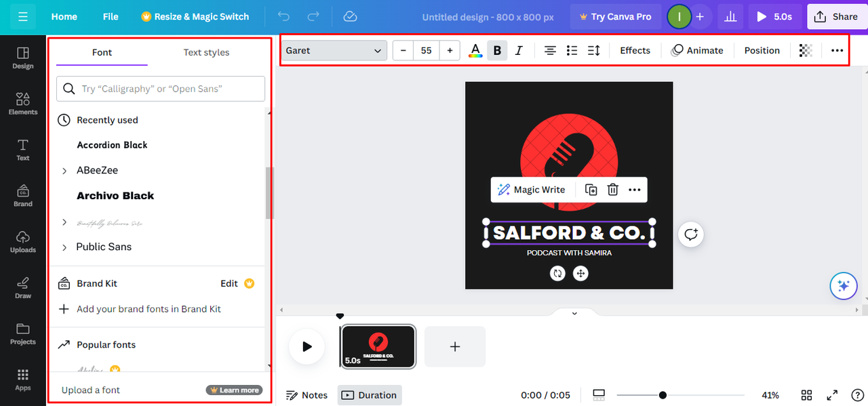Click Edit in Brand Kit

point(229,283)
